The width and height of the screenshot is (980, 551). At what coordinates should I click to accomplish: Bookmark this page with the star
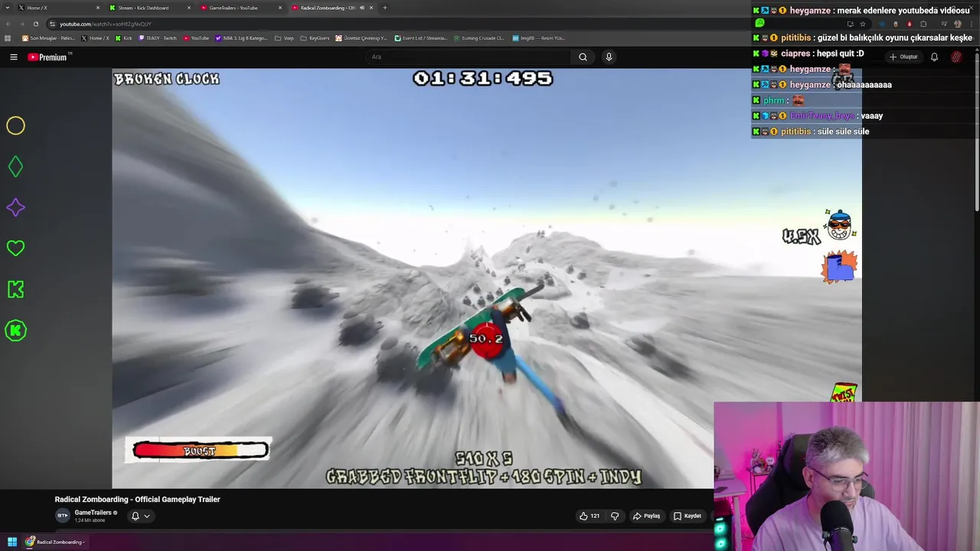(863, 24)
